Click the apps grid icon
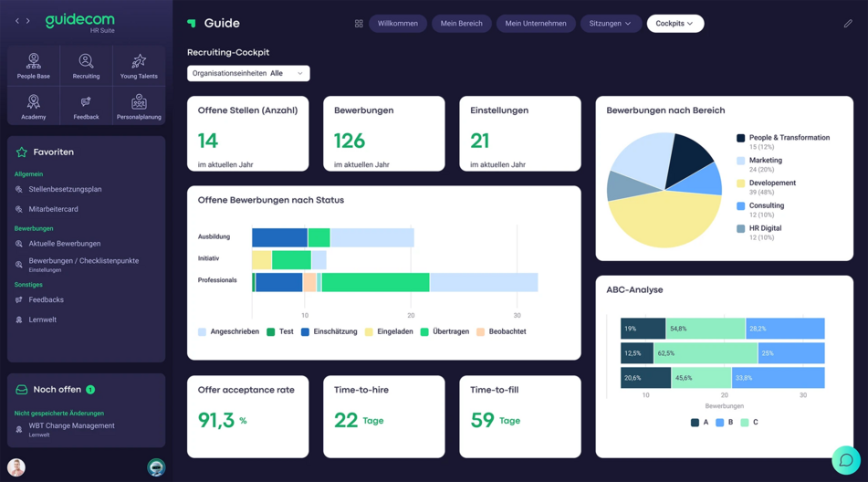 (x=359, y=24)
